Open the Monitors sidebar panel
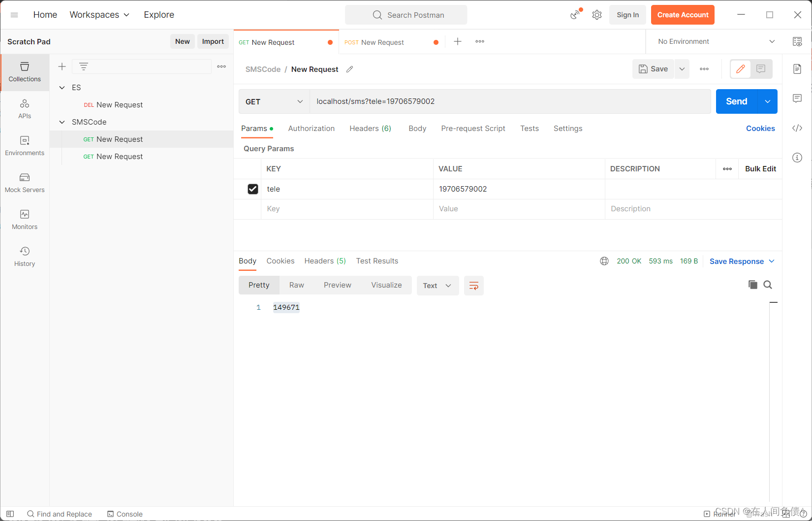 [25, 220]
